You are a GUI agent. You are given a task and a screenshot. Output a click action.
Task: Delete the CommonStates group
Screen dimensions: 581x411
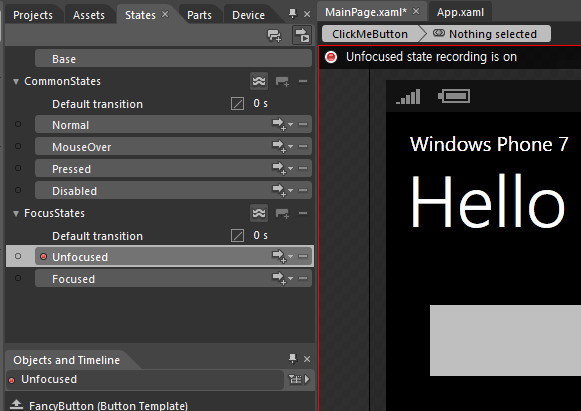(x=303, y=81)
